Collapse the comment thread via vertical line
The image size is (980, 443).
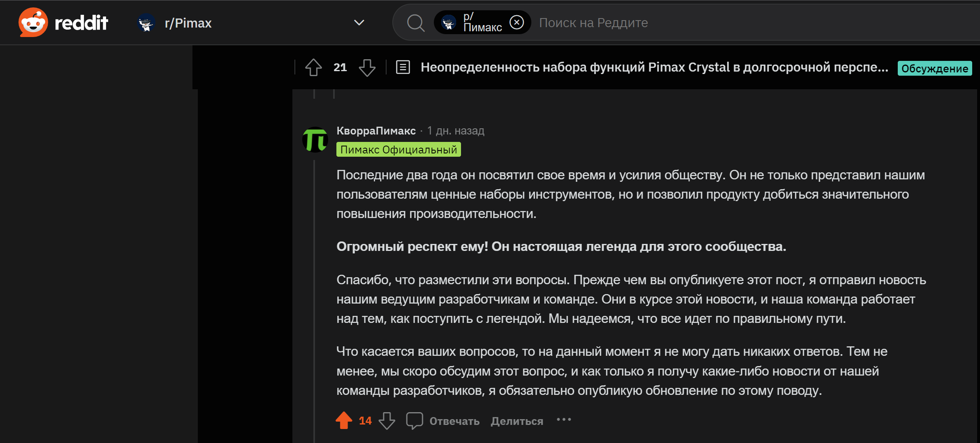314,300
